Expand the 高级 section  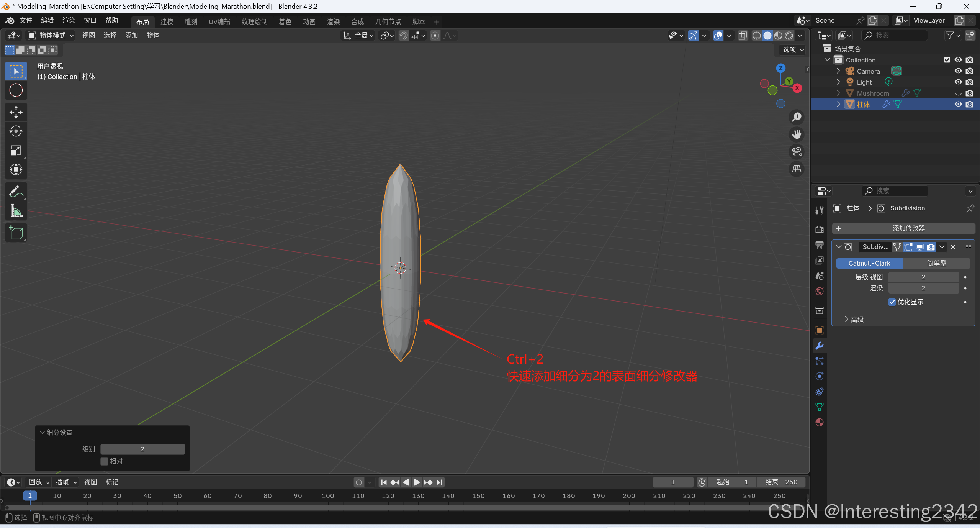coord(854,319)
